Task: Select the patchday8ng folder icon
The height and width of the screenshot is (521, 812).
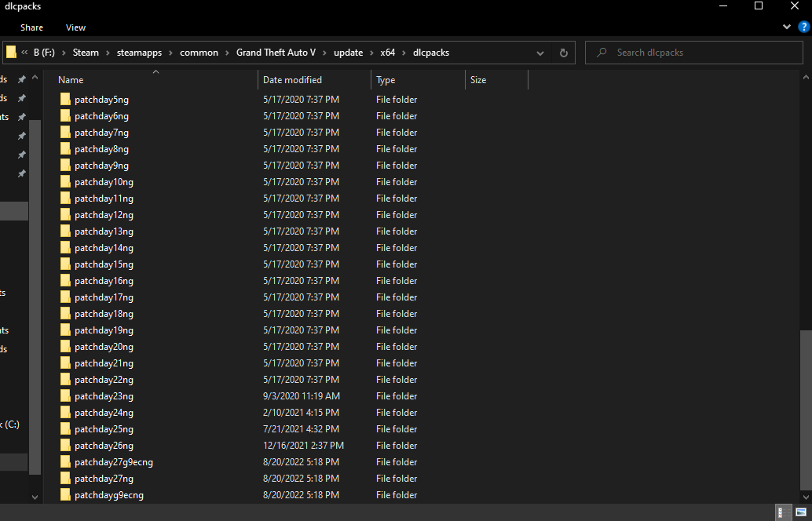Action: click(65, 149)
